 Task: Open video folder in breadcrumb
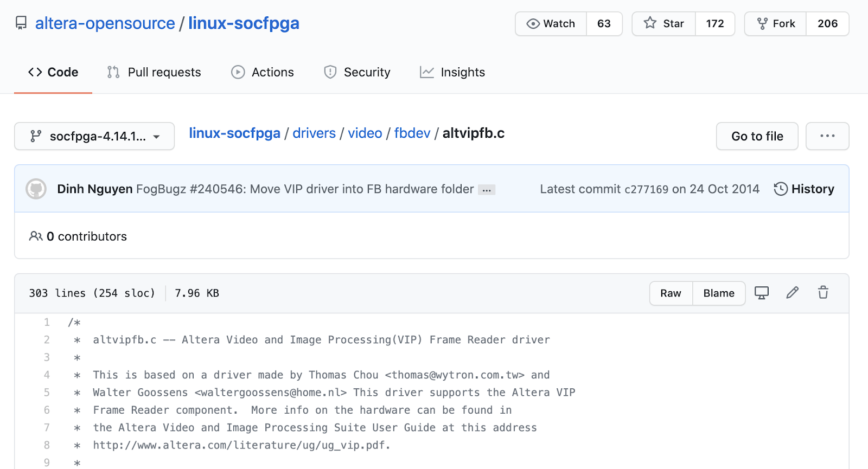point(365,133)
